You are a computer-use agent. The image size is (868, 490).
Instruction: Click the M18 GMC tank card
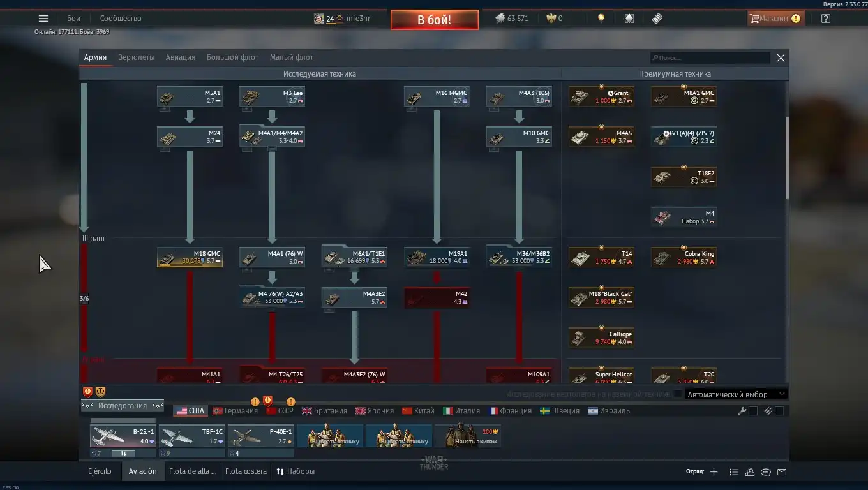pyautogui.click(x=190, y=257)
